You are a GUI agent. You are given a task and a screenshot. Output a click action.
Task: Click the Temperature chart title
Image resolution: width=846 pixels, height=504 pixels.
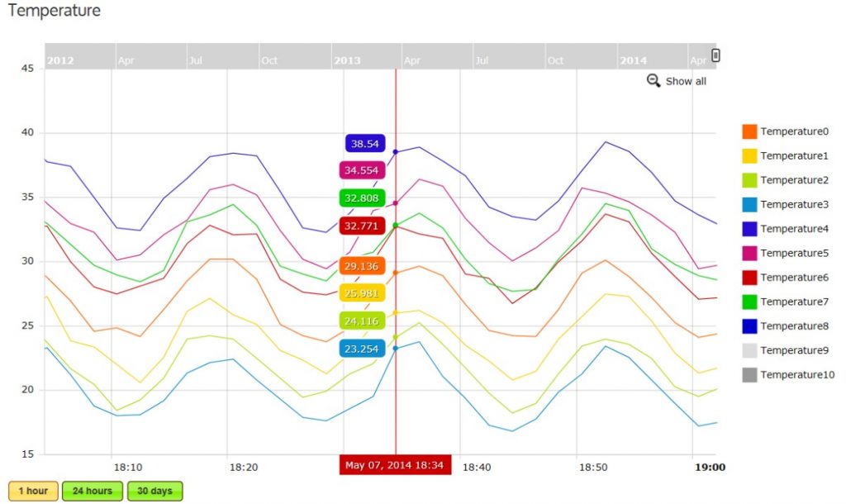tap(55, 11)
